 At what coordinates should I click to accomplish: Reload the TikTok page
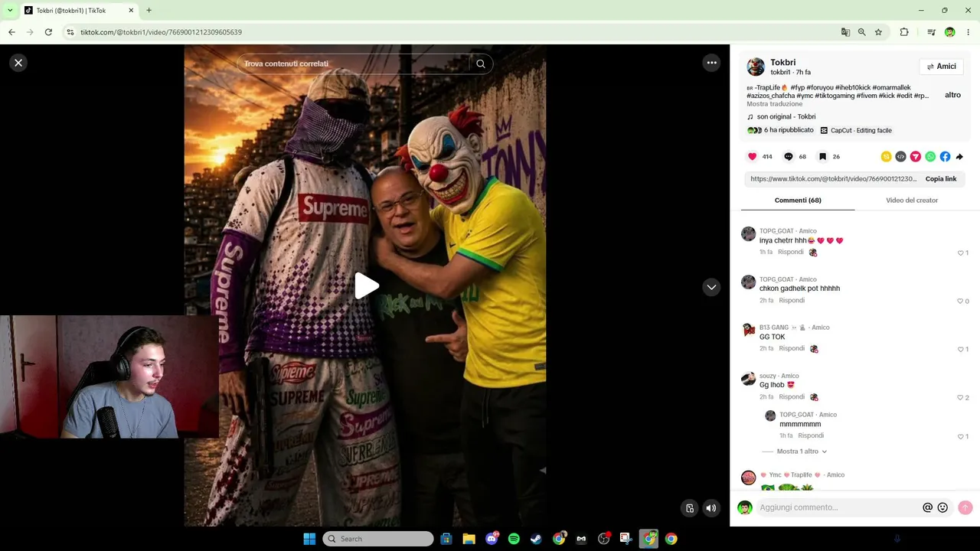(x=48, y=32)
